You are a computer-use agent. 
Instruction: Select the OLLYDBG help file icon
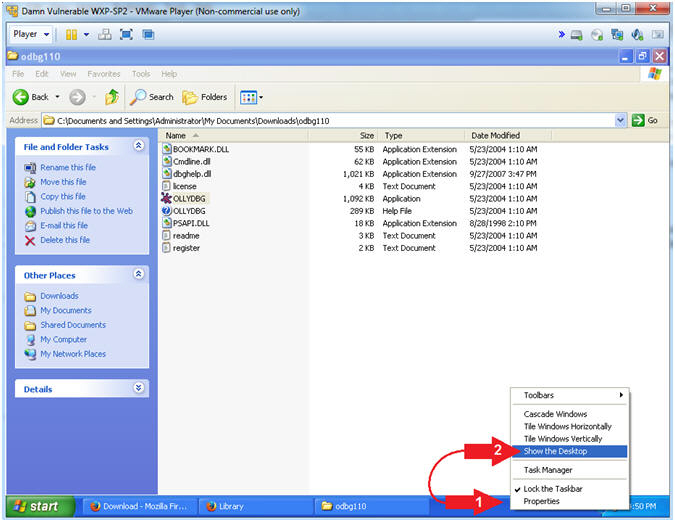point(167,211)
